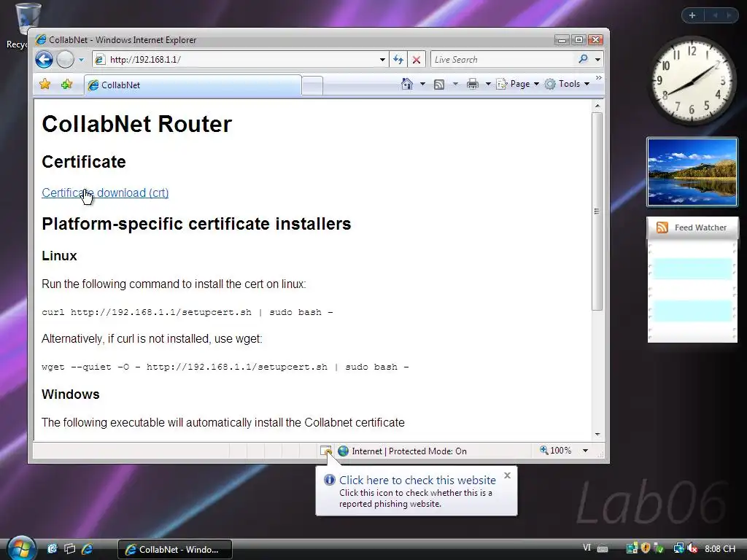This screenshot has width=747, height=560.
Task: Click the RSS Feeds toolbar icon
Action: pyautogui.click(x=438, y=85)
